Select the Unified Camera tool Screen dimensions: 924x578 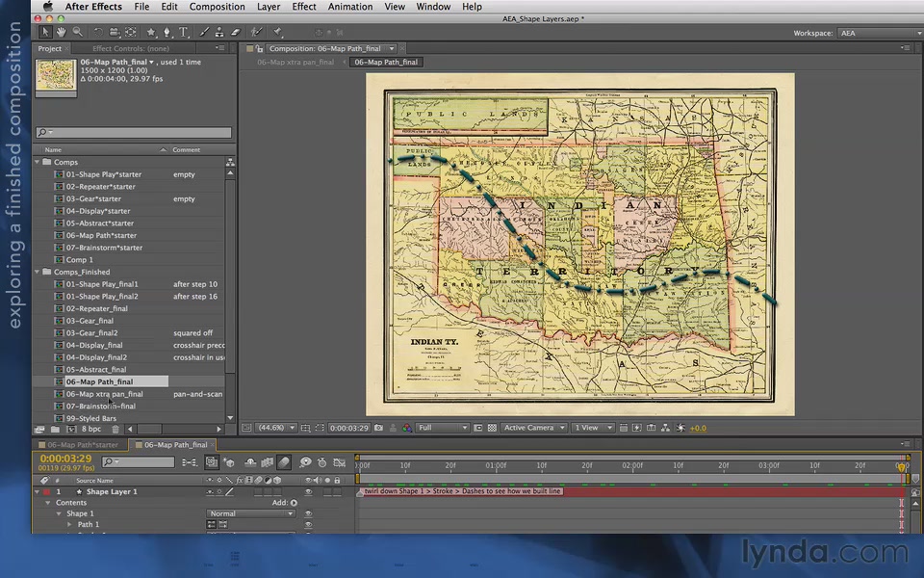pyautogui.click(x=115, y=32)
